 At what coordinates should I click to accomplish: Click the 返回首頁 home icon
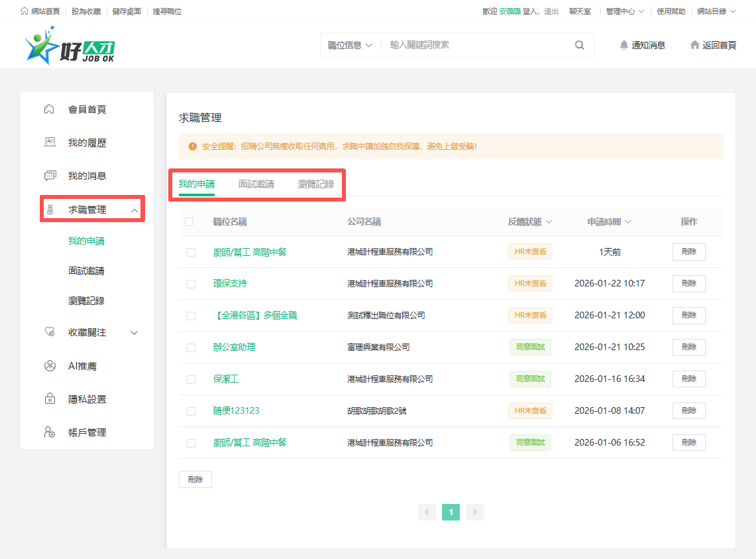694,45
